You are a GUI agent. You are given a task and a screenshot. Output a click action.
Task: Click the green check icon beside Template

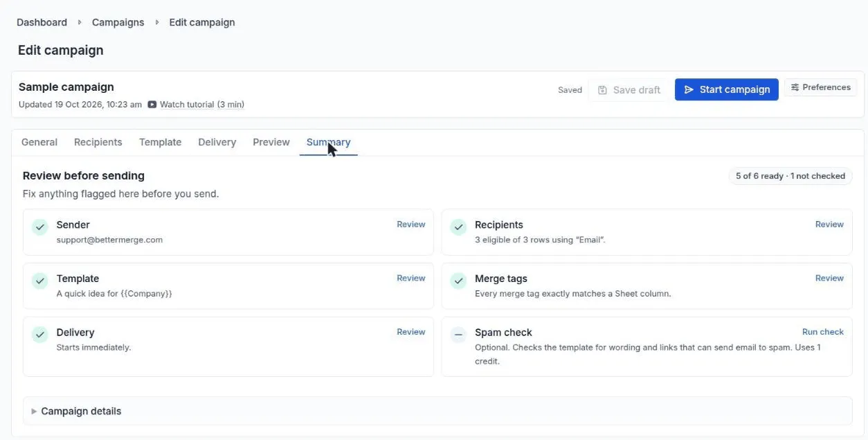[40, 281]
